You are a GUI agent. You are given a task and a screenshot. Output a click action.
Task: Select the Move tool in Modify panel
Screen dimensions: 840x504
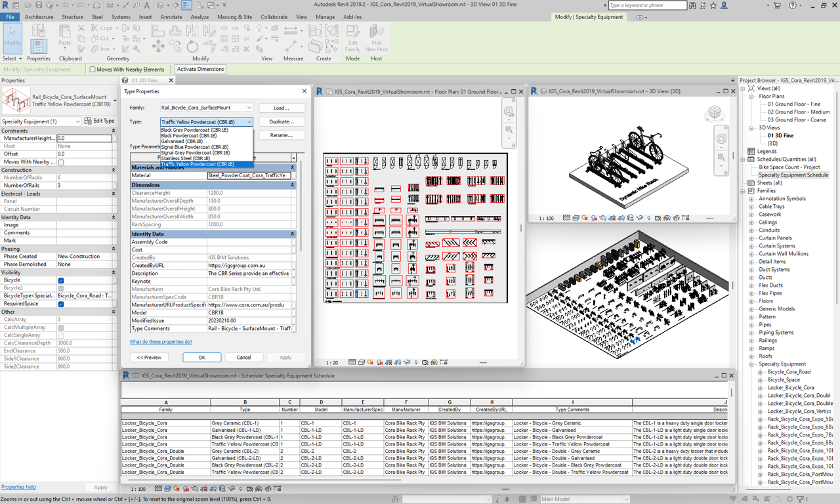(158, 47)
